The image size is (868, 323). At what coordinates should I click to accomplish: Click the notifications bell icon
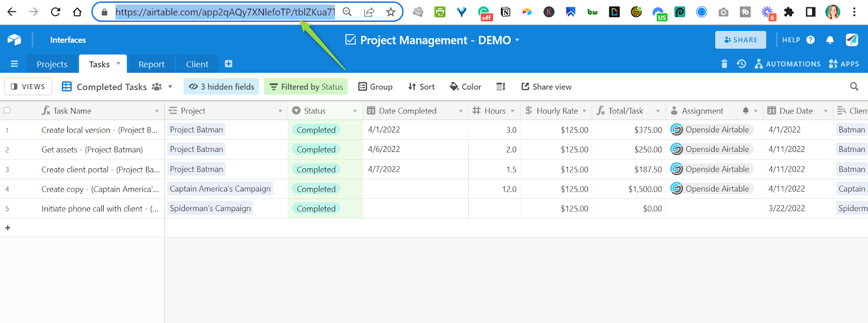click(x=829, y=40)
